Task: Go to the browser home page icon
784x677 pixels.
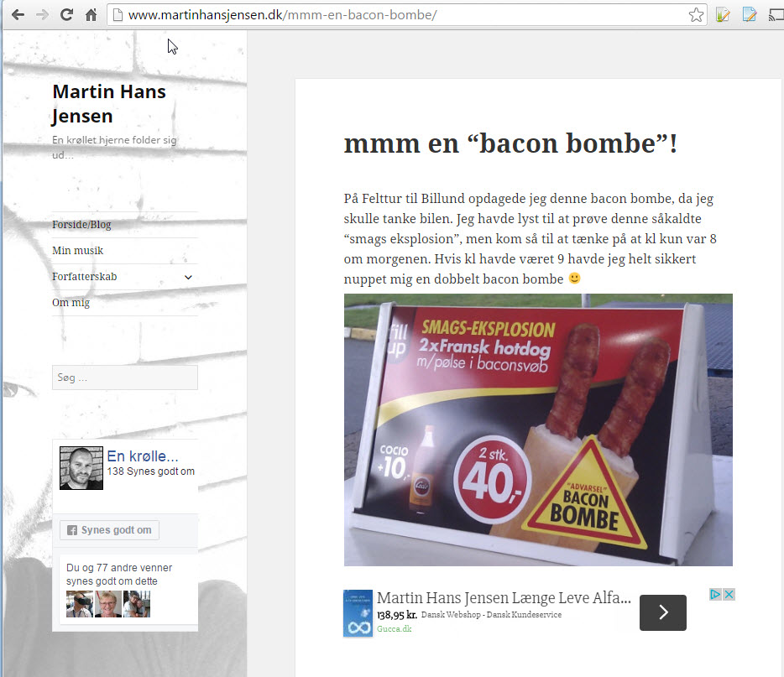Action: (91, 15)
